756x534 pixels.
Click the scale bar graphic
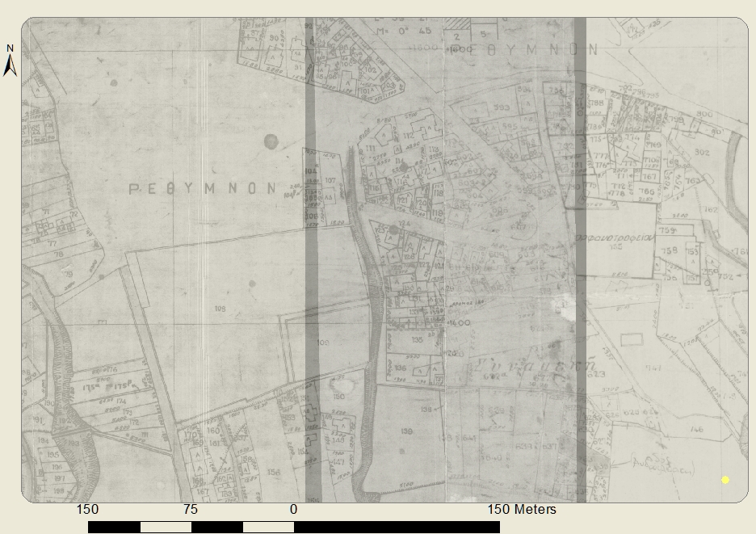tap(293, 527)
